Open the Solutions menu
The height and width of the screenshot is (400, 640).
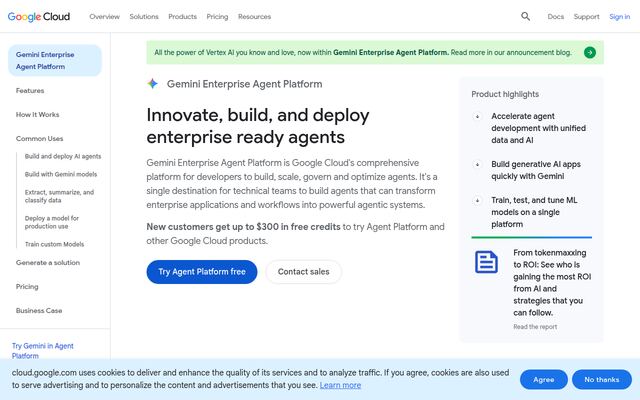144,17
